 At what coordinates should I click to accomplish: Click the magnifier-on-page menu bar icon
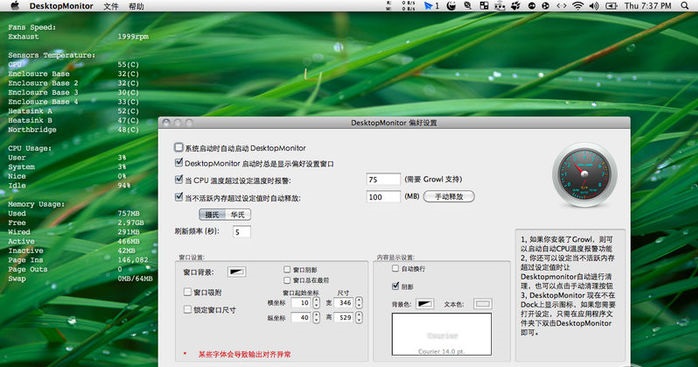click(x=468, y=6)
